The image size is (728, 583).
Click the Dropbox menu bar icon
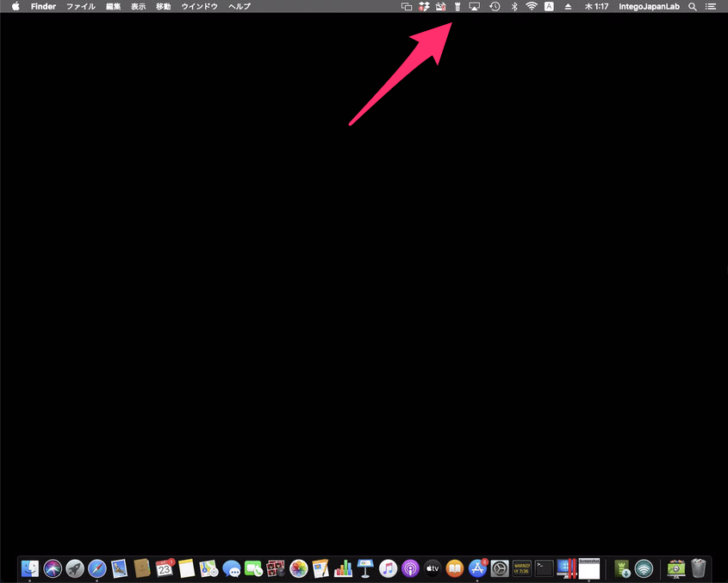tap(424, 7)
